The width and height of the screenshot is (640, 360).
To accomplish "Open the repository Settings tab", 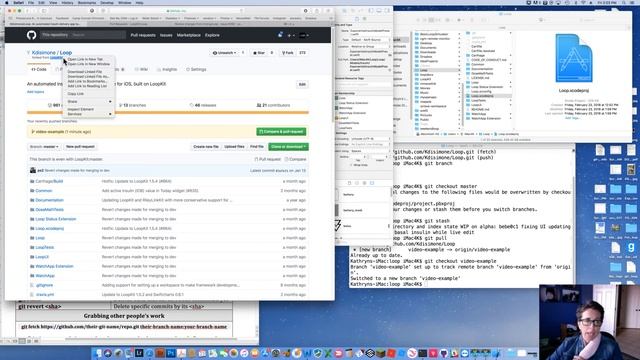I will (196, 69).
